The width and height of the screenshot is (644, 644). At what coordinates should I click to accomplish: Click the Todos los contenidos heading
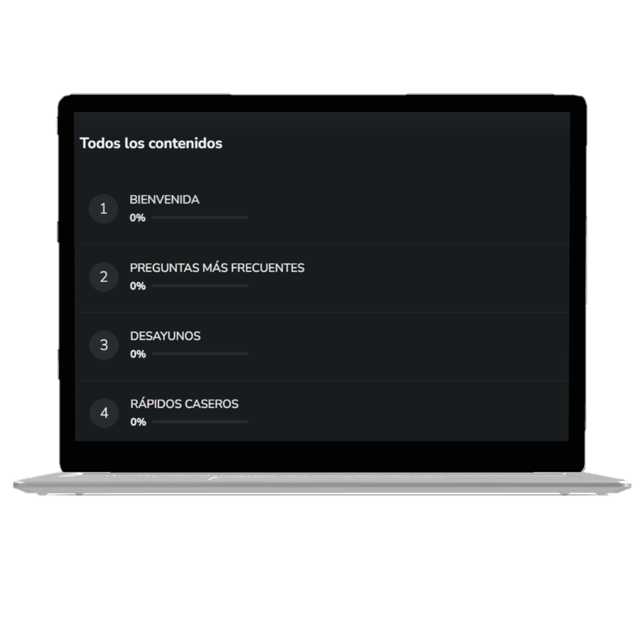151,143
